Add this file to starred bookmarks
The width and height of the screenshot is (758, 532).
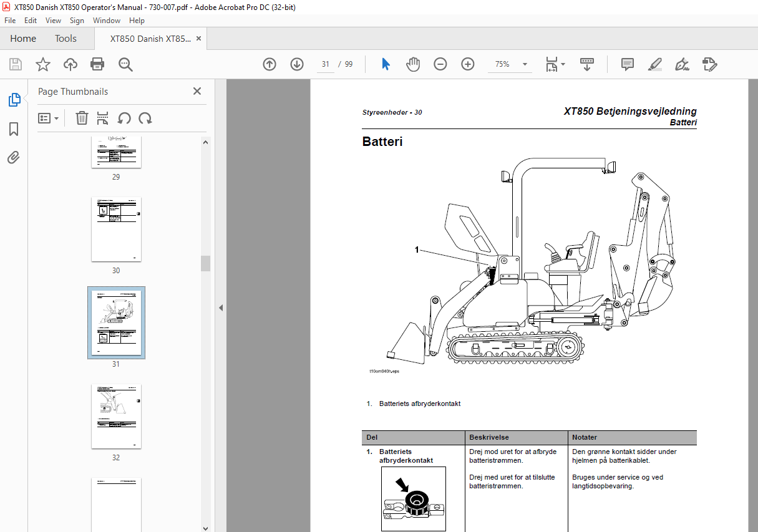[x=43, y=64]
